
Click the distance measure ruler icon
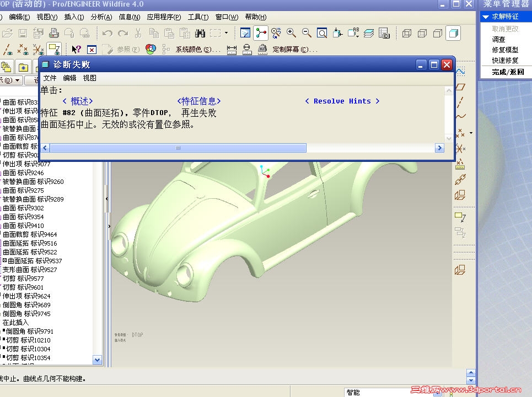point(232,50)
